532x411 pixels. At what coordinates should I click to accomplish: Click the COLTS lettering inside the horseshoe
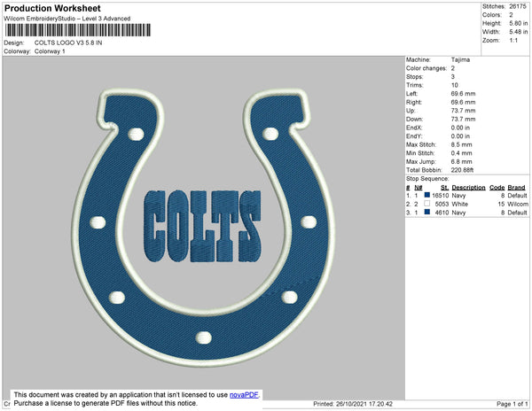(x=202, y=227)
